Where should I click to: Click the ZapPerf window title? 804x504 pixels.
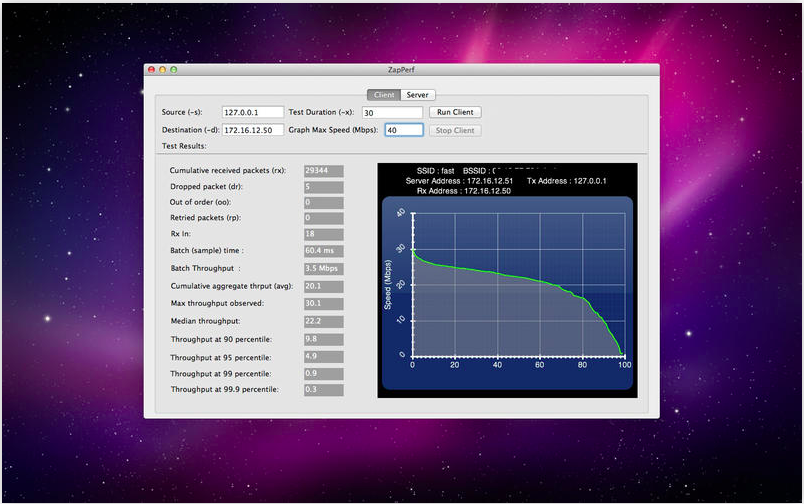point(401,70)
